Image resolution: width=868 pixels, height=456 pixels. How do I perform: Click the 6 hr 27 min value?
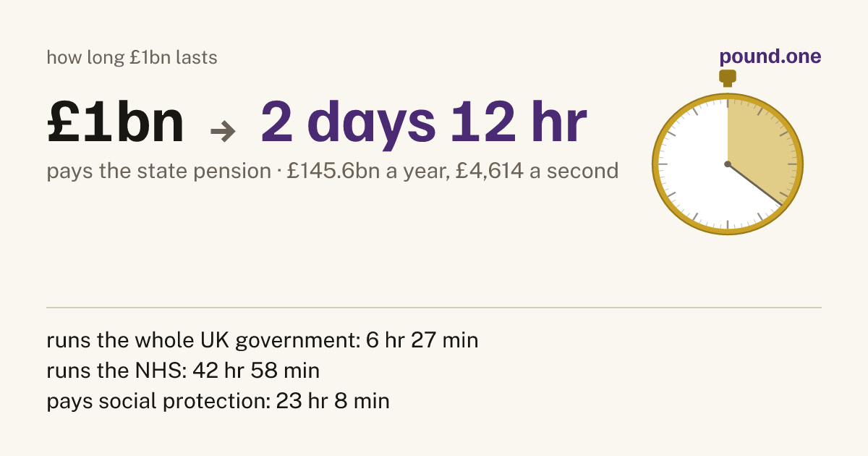(418, 340)
